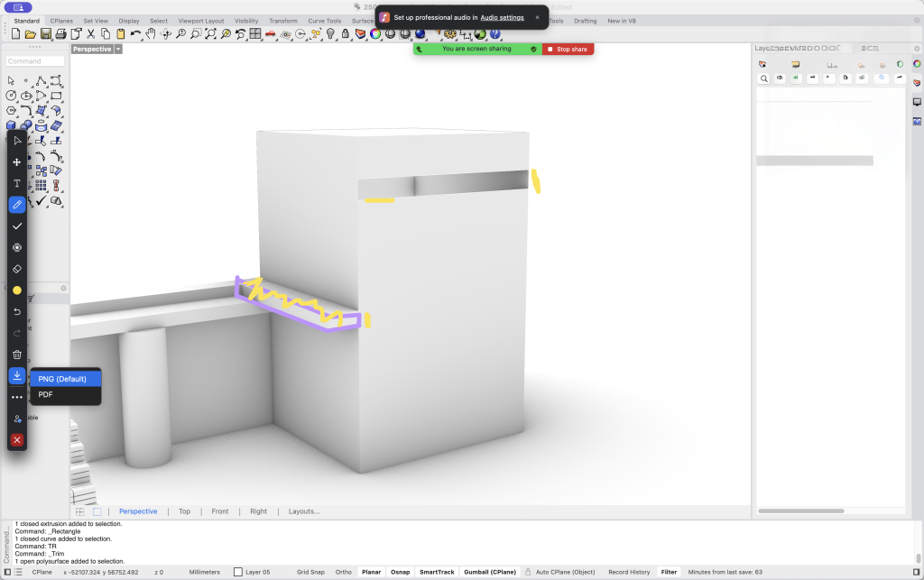Click in the Command input field

point(36,61)
